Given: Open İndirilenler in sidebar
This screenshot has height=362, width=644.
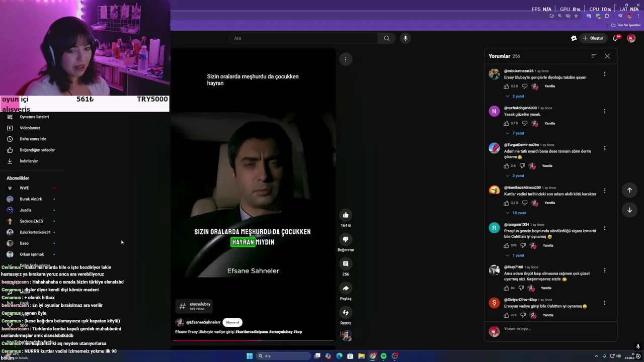Looking at the screenshot, I should coord(29,161).
